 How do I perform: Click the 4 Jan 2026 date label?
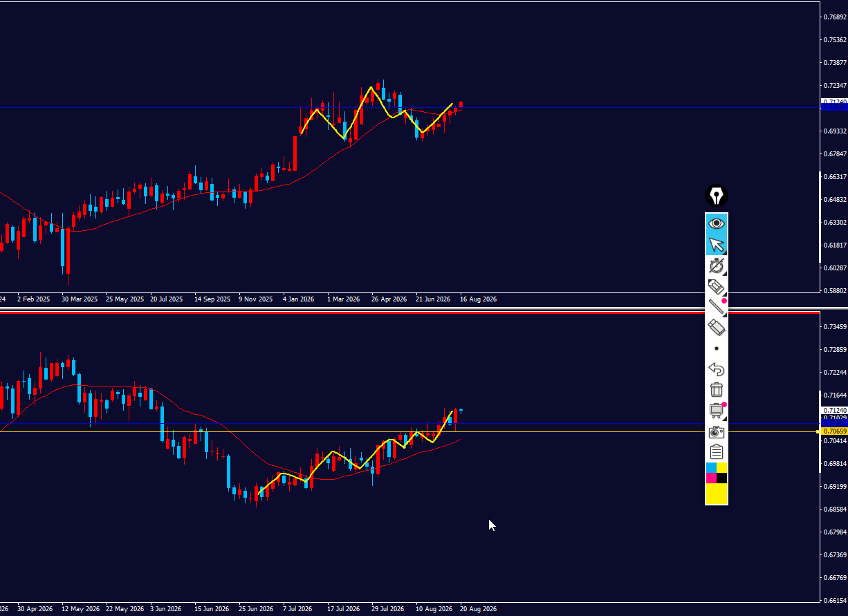[x=298, y=299]
